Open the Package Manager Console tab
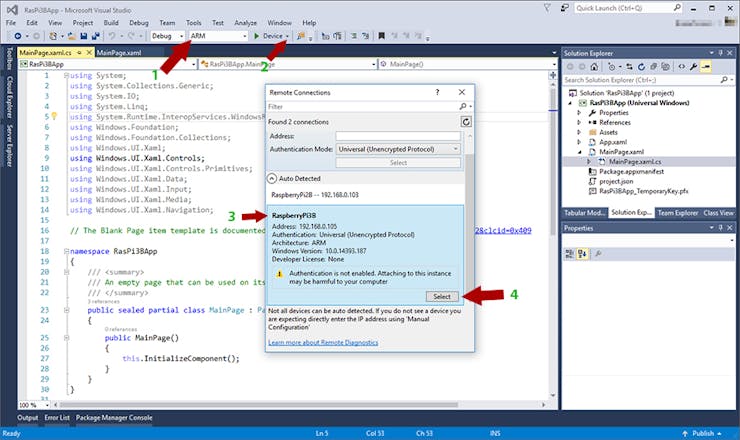740x440 pixels. pyautogui.click(x=114, y=418)
